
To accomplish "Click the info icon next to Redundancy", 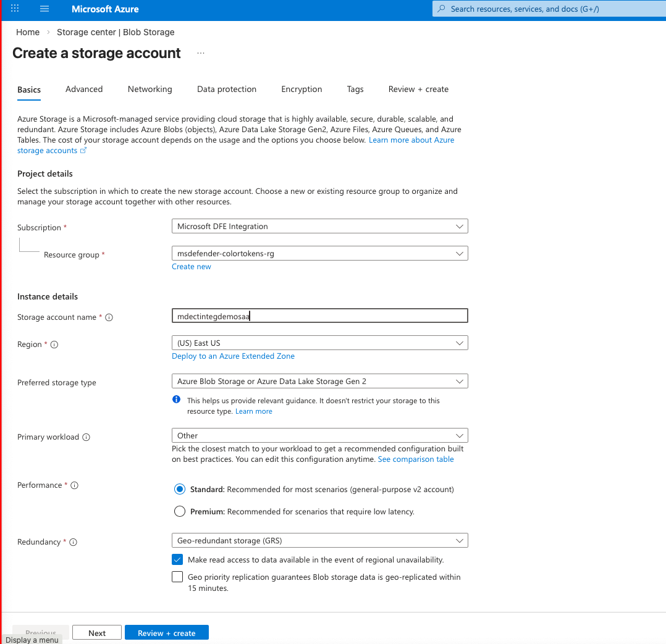I will [x=73, y=542].
